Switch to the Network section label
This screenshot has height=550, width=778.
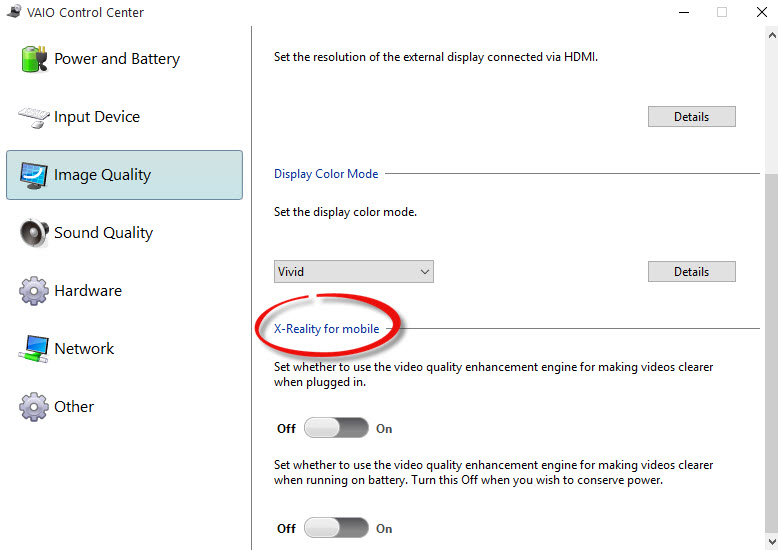coord(84,349)
